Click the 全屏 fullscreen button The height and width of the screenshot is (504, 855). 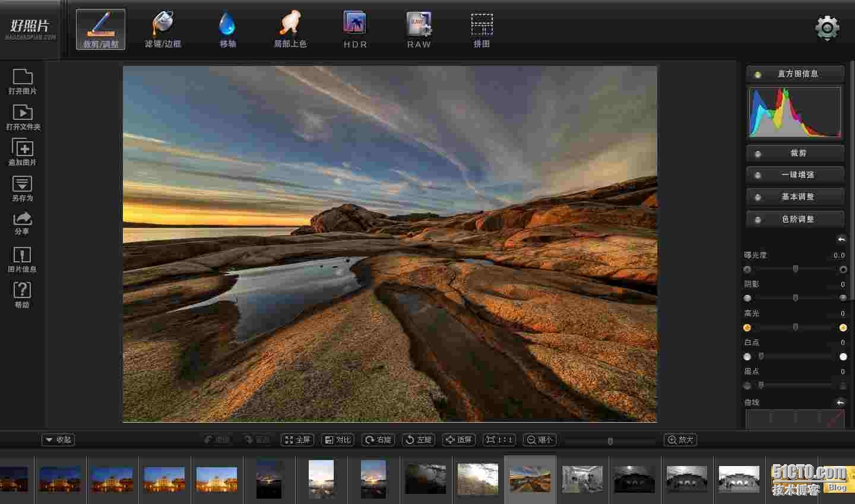click(x=297, y=440)
